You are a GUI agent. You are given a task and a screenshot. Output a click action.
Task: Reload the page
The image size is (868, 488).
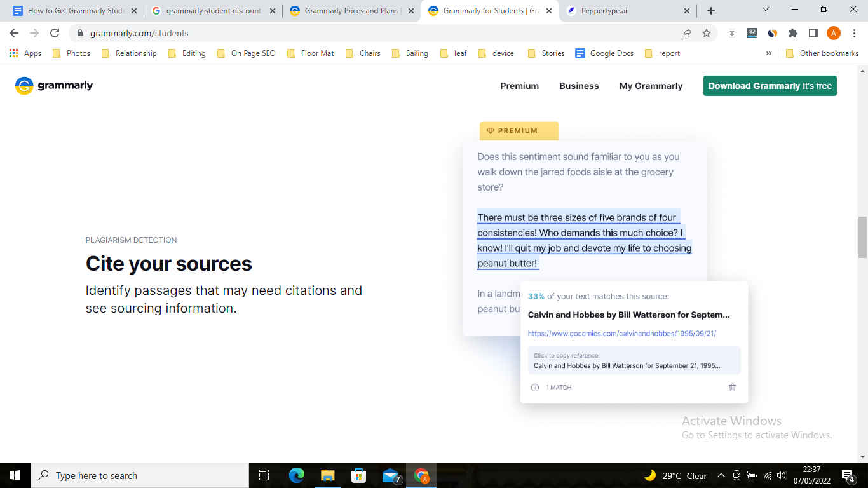[x=55, y=33]
